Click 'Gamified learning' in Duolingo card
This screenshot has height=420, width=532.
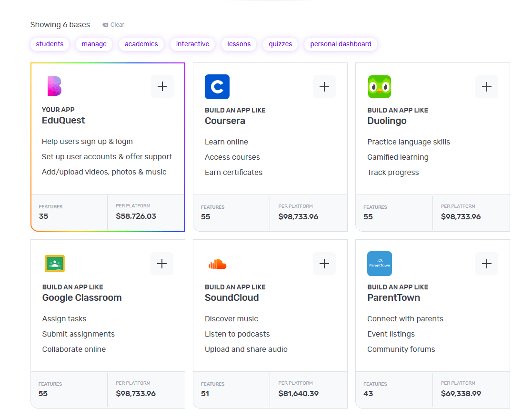(x=398, y=157)
